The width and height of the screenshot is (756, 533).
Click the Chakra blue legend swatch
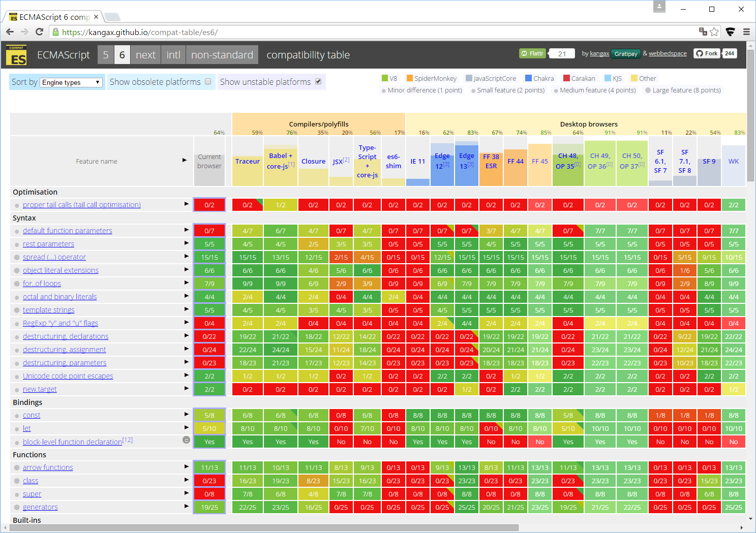coord(528,78)
